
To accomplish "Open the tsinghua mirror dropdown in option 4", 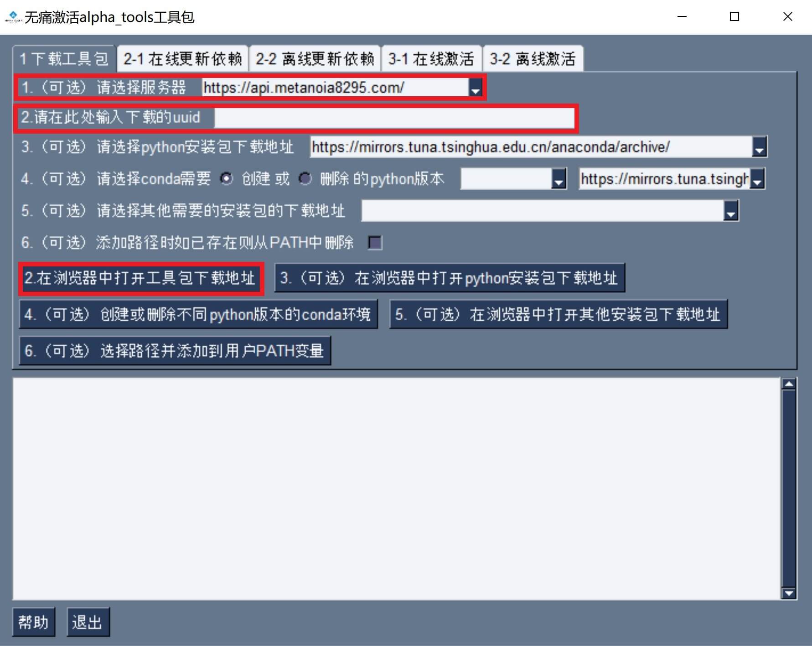I will point(757,179).
